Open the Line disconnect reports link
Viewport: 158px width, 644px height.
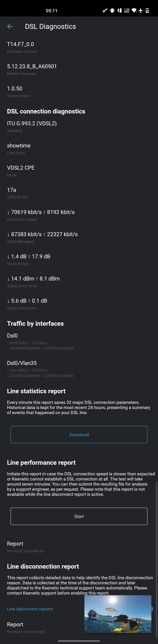point(30,609)
